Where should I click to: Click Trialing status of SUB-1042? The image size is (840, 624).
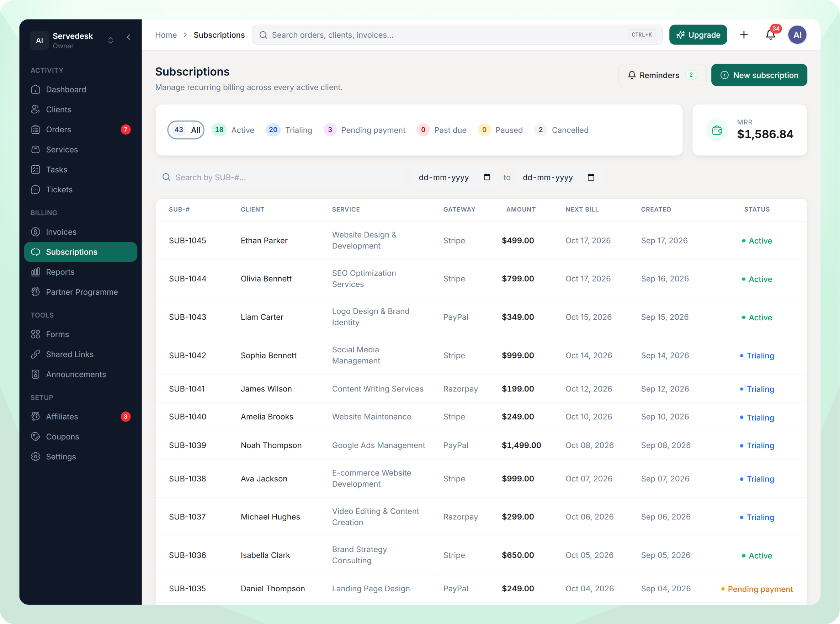[757, 356]
